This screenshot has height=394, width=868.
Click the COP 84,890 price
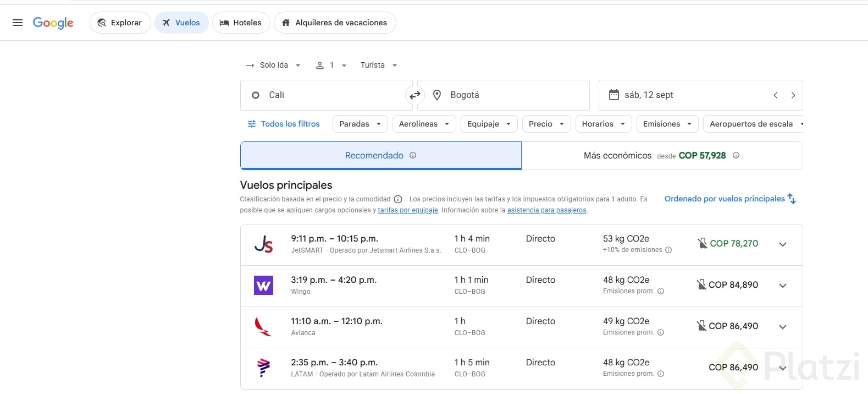[733, 284]
